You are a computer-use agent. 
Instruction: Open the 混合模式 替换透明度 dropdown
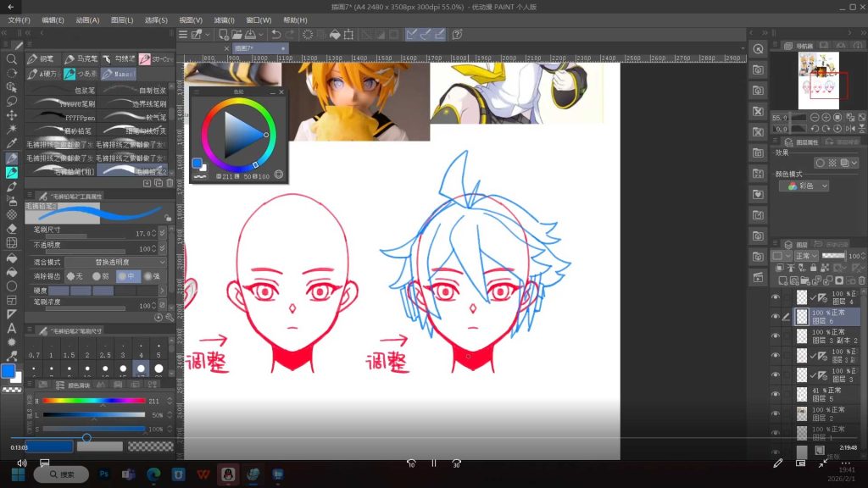coord(115,262)
